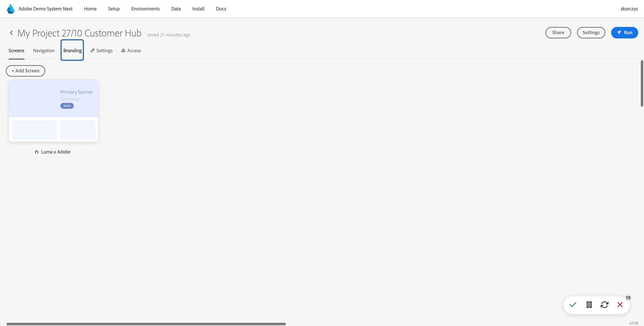Run the project with the blue Run button

[x=624, y=32]
